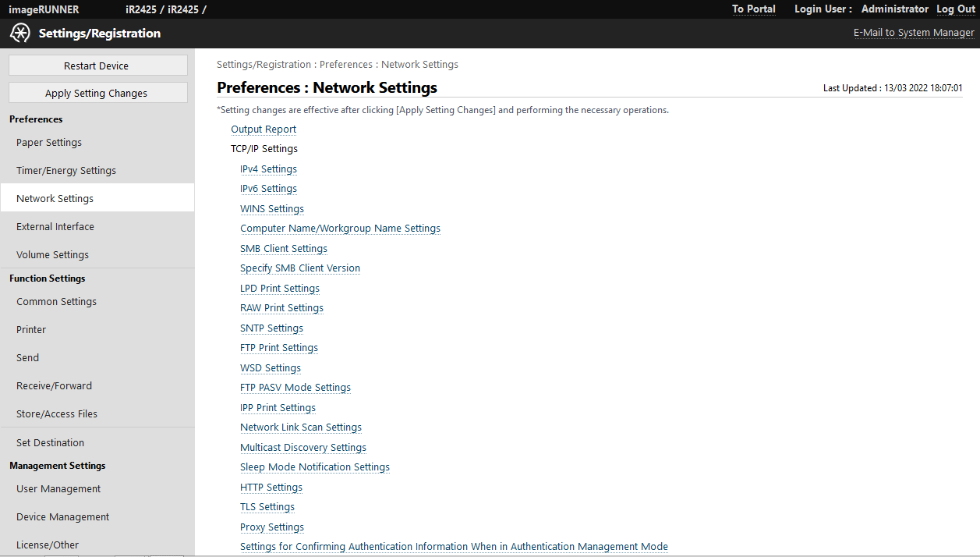Open SNTP Settings link
The width and height of the screenshot is (980, 557).
[271, 328]
